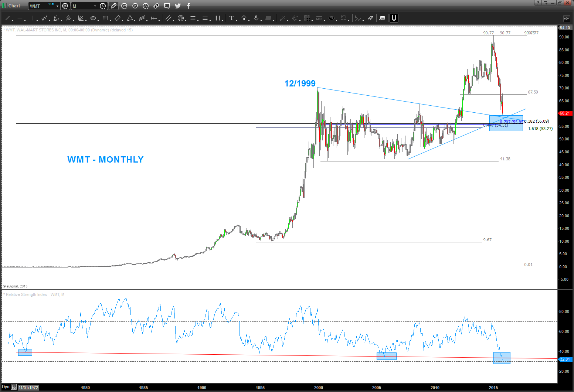Select the ellipse drawing tool
574x392 pixels.
93,18
